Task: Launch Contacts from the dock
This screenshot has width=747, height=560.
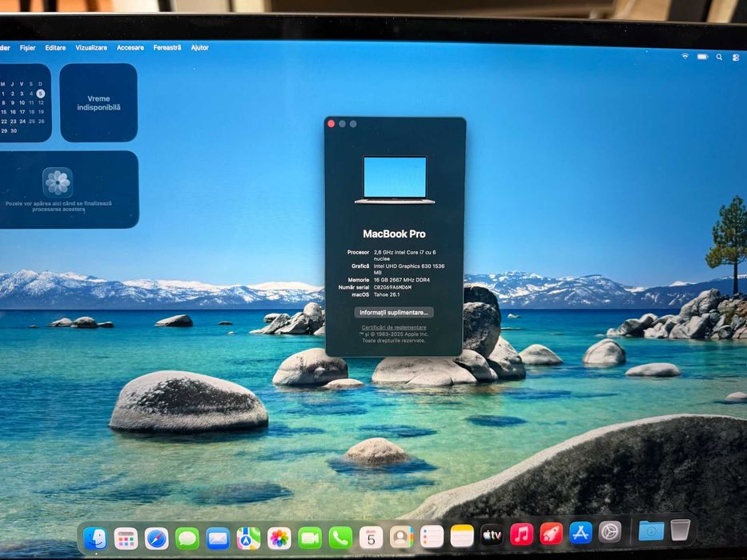Action: (x=402, y=537)
